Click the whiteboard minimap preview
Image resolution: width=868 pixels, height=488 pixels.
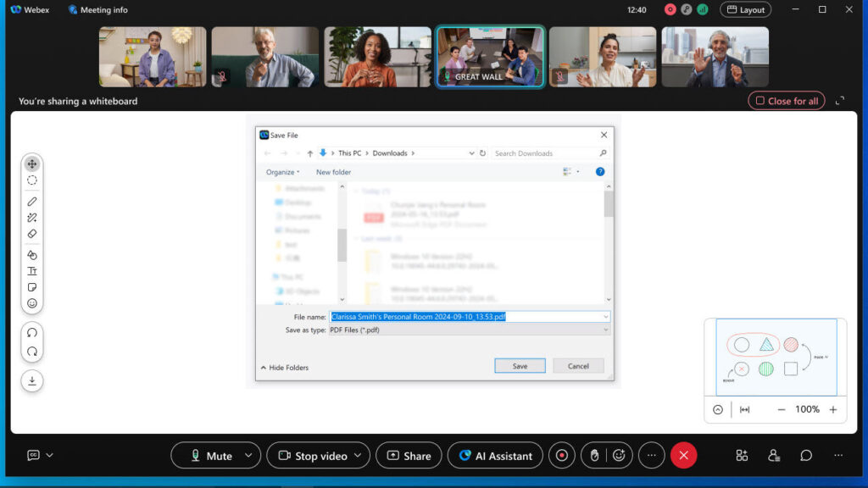776,357
